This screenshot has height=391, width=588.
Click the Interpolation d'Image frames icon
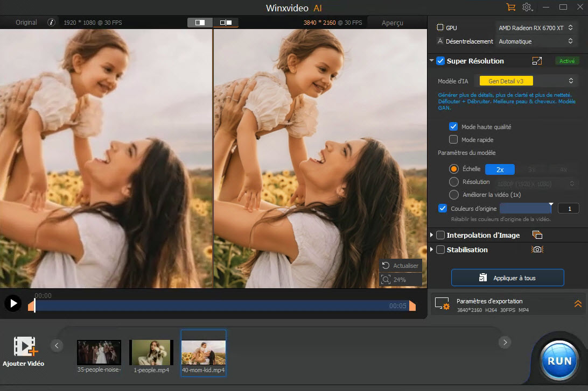[537, 235]
